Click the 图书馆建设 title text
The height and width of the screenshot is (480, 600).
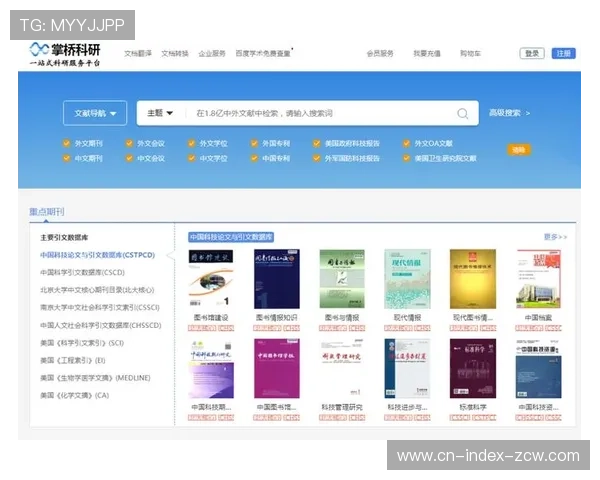tap(211, 318)
